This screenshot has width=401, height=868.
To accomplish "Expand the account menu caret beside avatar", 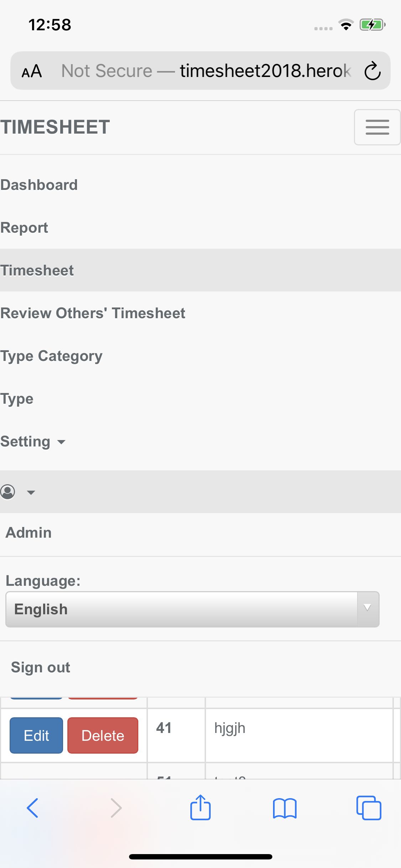I will coord(31,492).
